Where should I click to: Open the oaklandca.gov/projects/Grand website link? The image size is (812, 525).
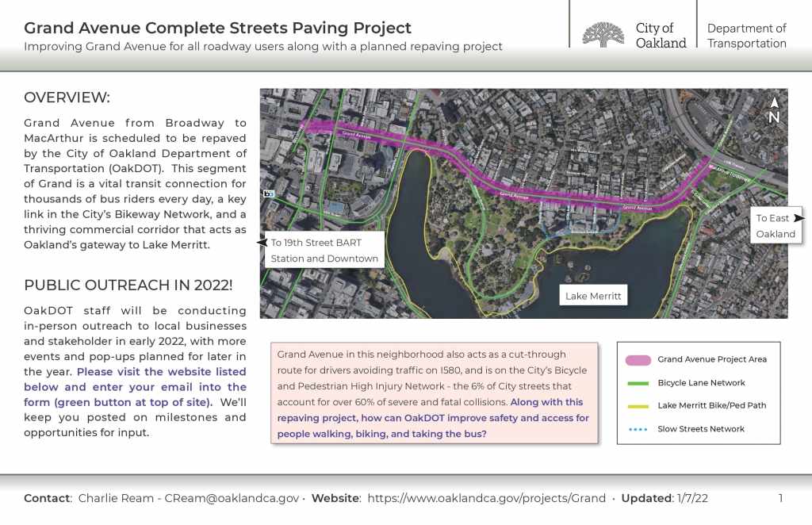coord(487,498)
